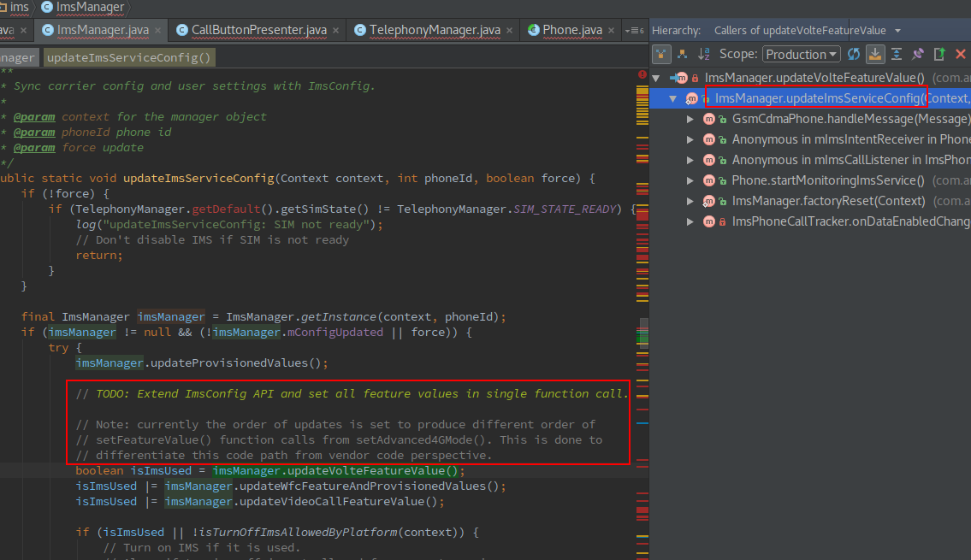Viewport: 971px width, 560px height.
Task: Close the CallButtonPresenter.java tab
Action: point(335,30)
